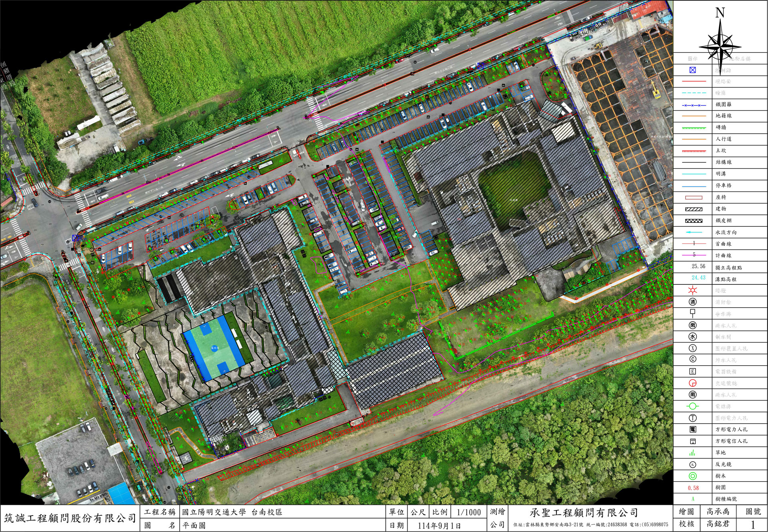Click the 國立陽明交通大學 台南校區 project name
The image size is (768, 532).
(x=232, y=512)
